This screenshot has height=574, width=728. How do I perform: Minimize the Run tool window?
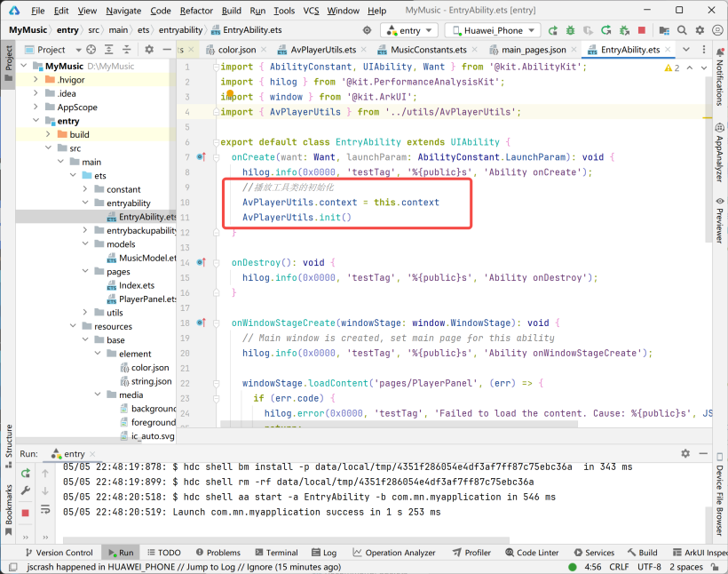coord(703,453)
